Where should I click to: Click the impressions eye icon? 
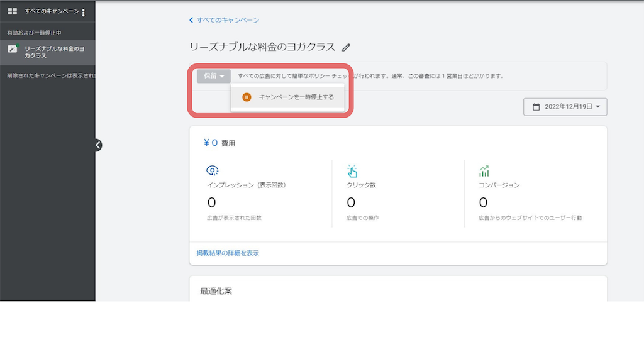pyautogui.click(x=213, y=170)
